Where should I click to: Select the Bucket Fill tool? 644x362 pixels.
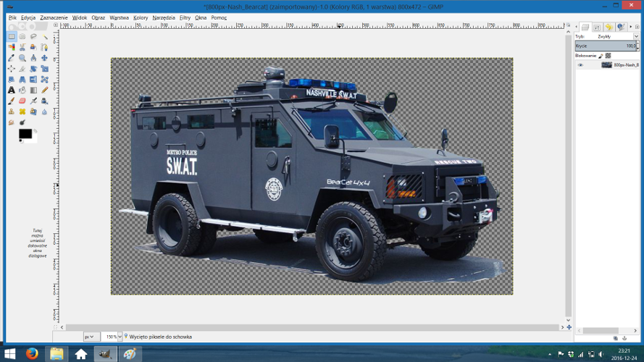tap(22, 90)
